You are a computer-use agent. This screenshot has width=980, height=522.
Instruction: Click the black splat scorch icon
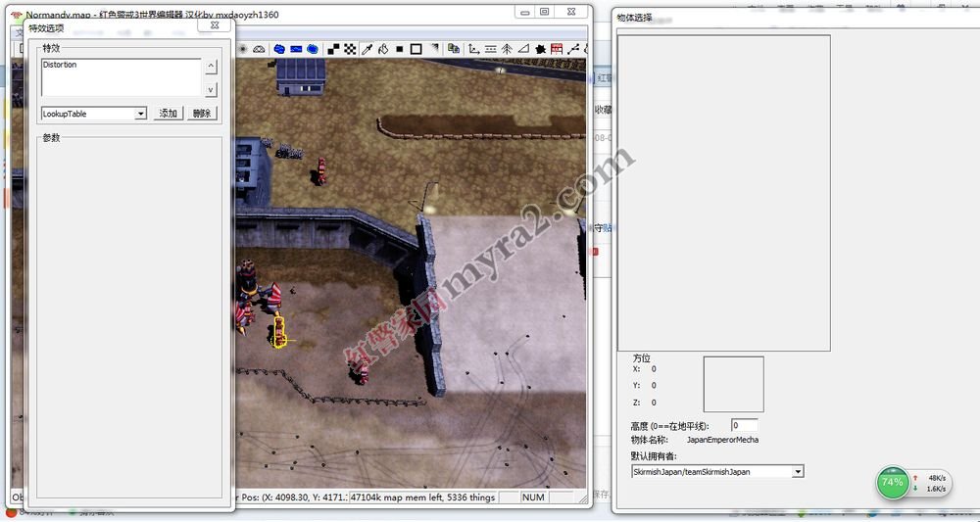click(x=540, y=49)
